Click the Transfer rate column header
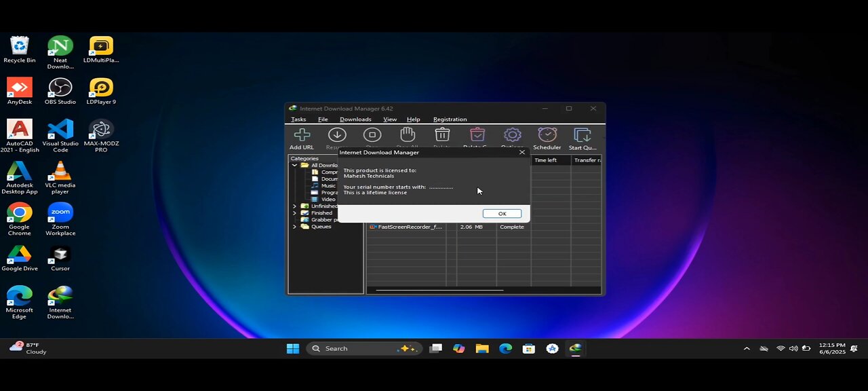The height and width of the screenshot is (391, 868). pos(587,160)
